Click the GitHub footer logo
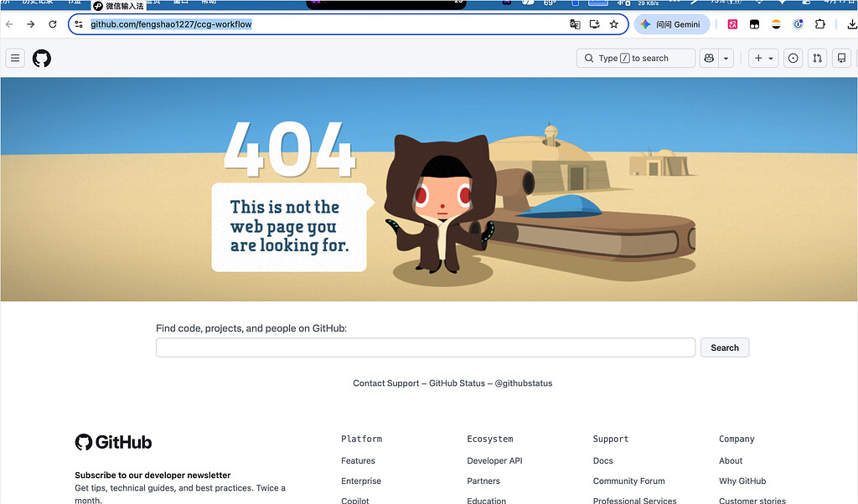 coord(113,442)
